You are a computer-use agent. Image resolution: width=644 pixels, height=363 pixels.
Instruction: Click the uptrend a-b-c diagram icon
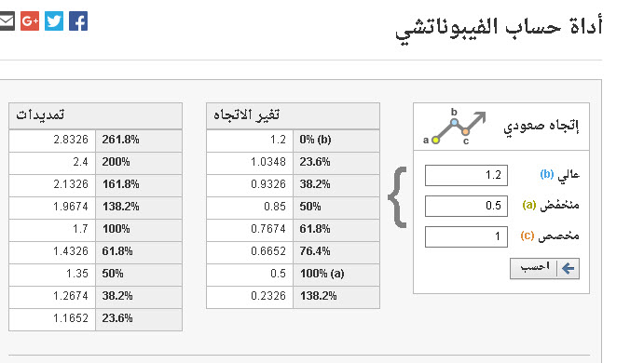(454, 127)
